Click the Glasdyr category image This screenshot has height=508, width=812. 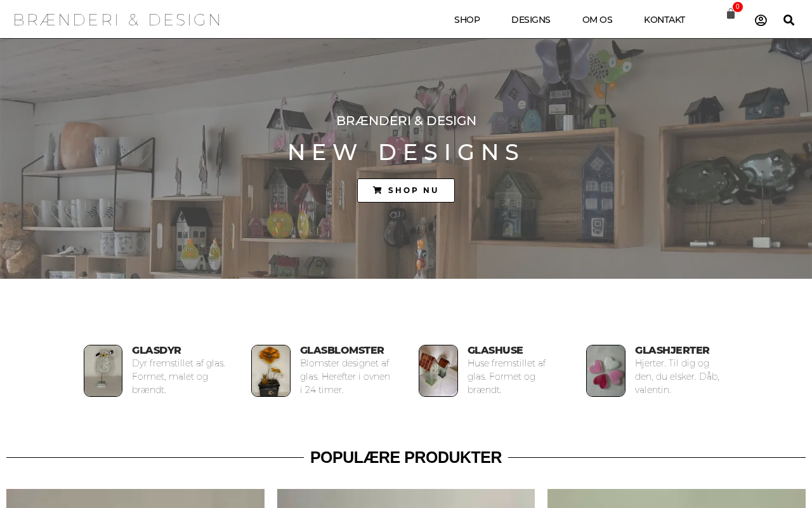103,371
